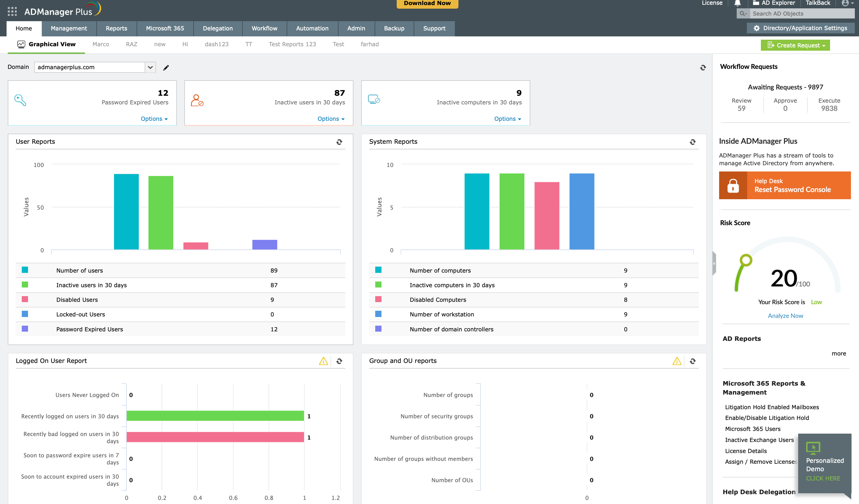Toggle Number of users legend swatch
The image size is (859, 504).
25,270
